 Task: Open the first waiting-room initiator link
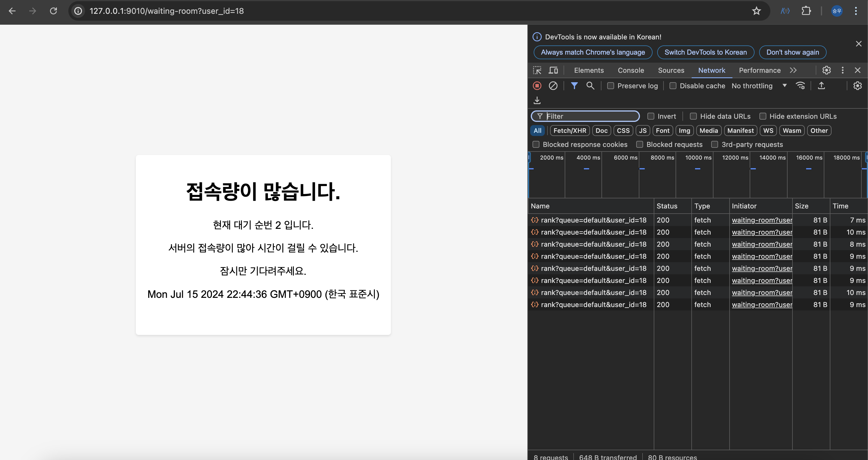761,220
